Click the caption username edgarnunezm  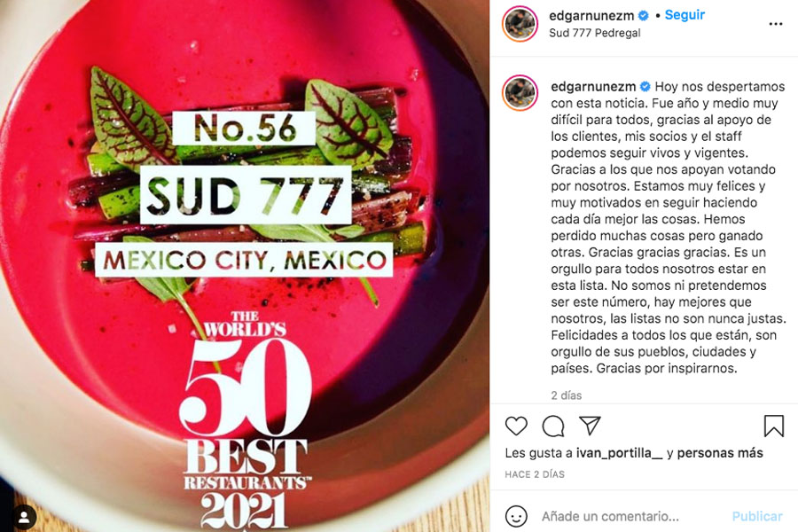pyautogui.click(x=593, y=87)
